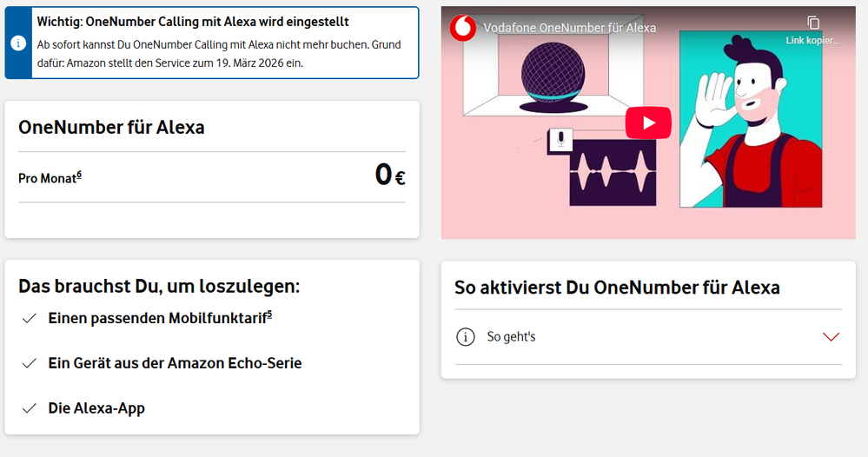Click the 'Link kopier...' label in the video

coord(812,40)
